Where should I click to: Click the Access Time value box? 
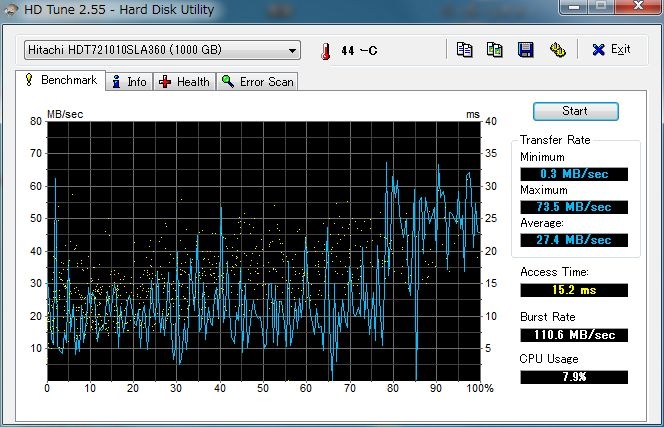(x=574, y=290)
